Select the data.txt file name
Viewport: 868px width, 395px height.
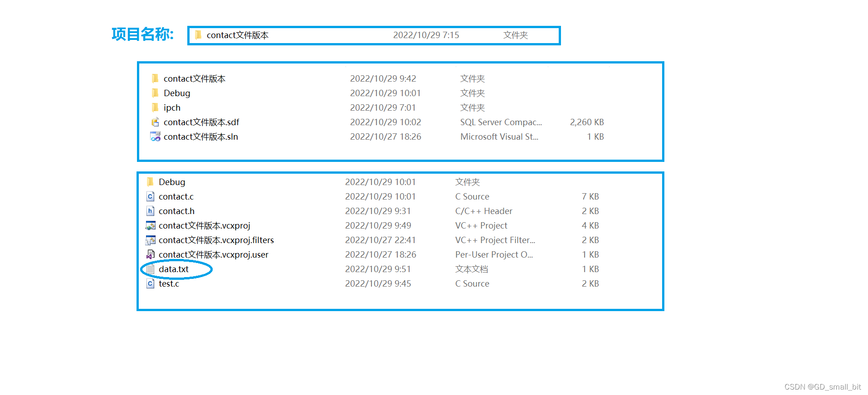(174, 269)
